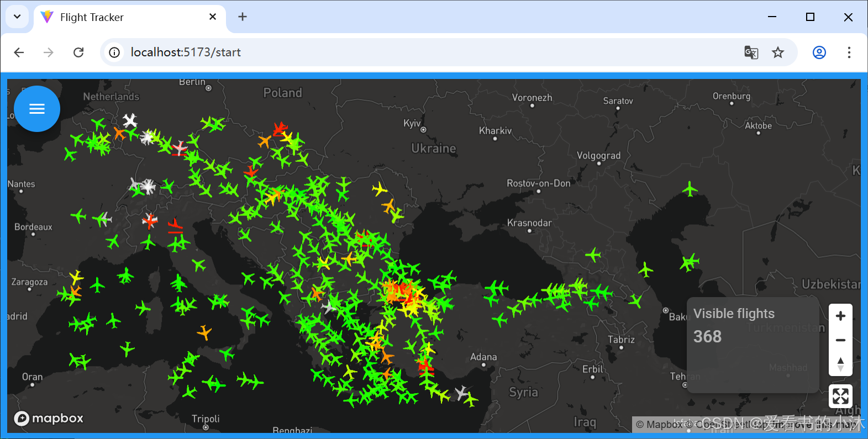
Task: Go back to the previous page
Action: point(19,52)
